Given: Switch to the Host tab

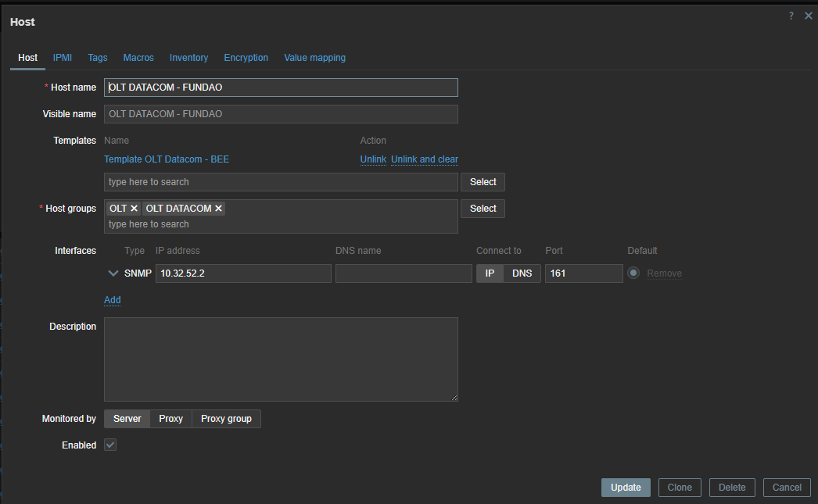Looking at the screenshot, I should coord(27,58).
